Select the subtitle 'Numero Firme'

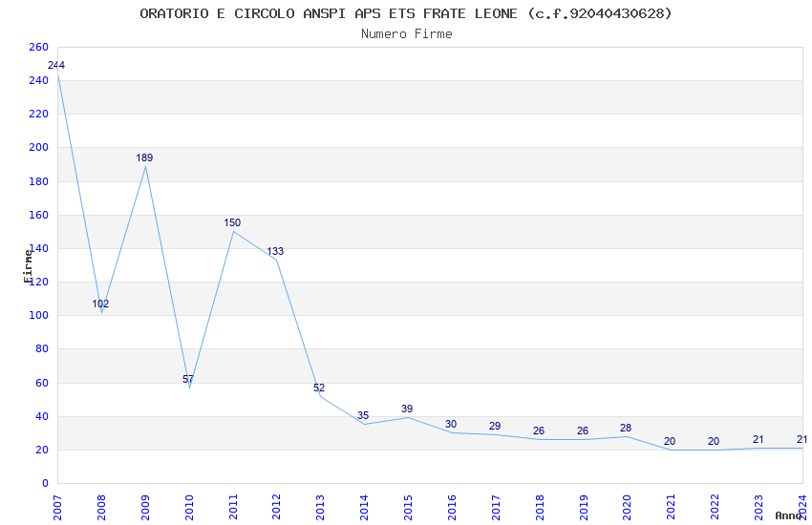coord(407,34)
